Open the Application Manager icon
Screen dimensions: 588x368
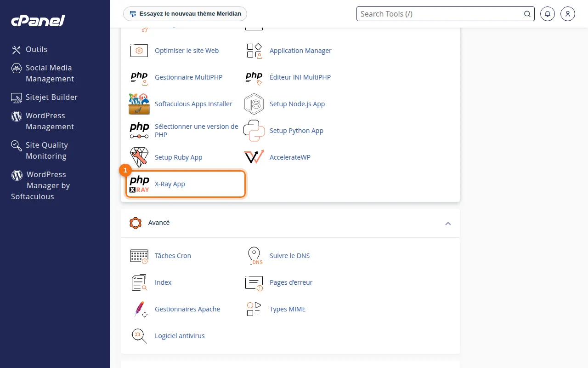pyautogui.click(x=254, y=51)
